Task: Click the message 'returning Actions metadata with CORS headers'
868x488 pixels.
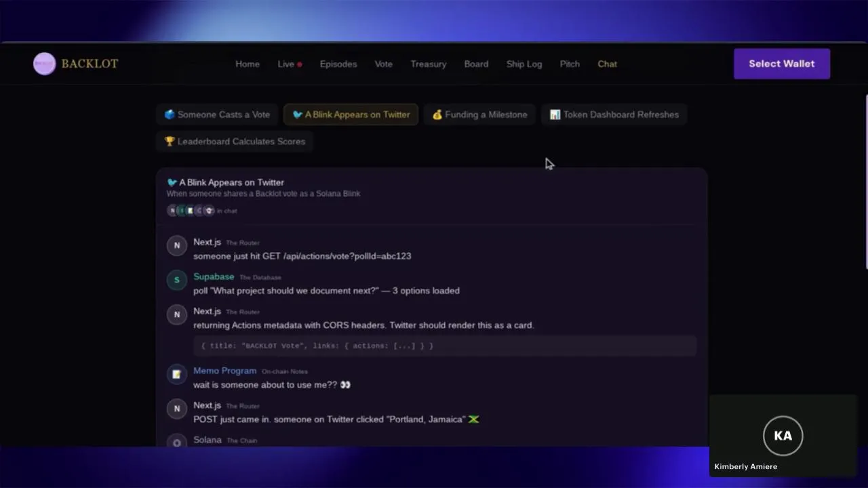Action: coord(363,325)
